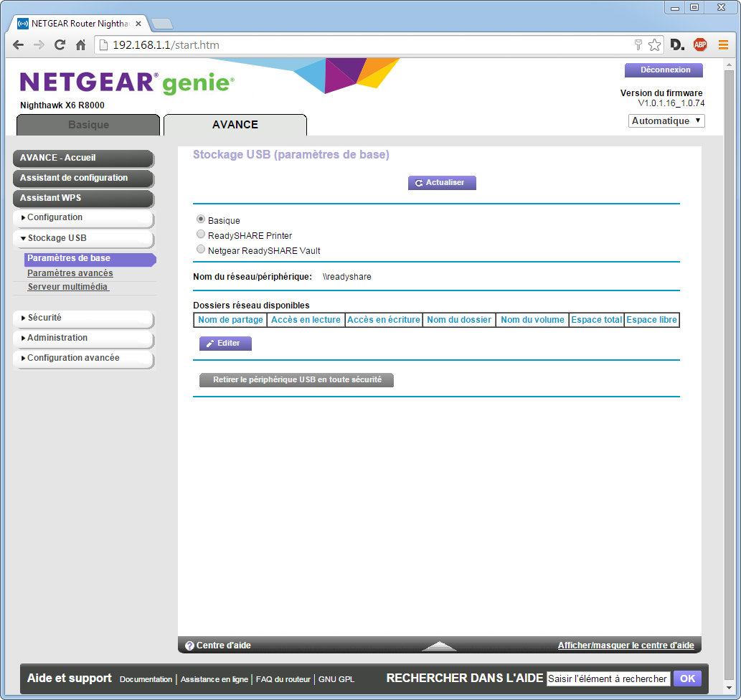
Task: Select the Basique radio option
Action: click(201, 220)
